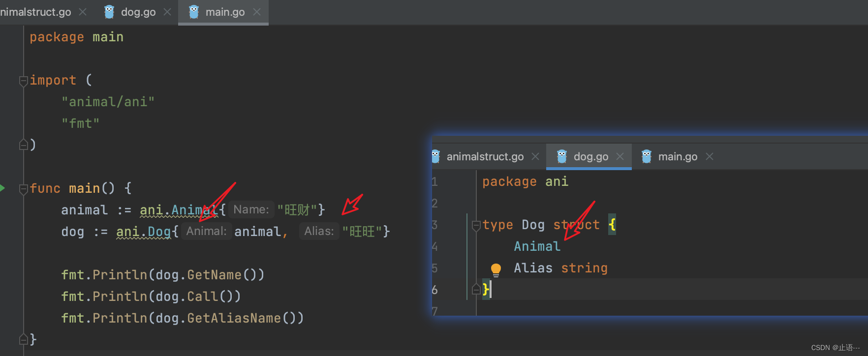Click the "animal/ani" import string
Viewport: 868px width, 356px height.
pos(108,102)
